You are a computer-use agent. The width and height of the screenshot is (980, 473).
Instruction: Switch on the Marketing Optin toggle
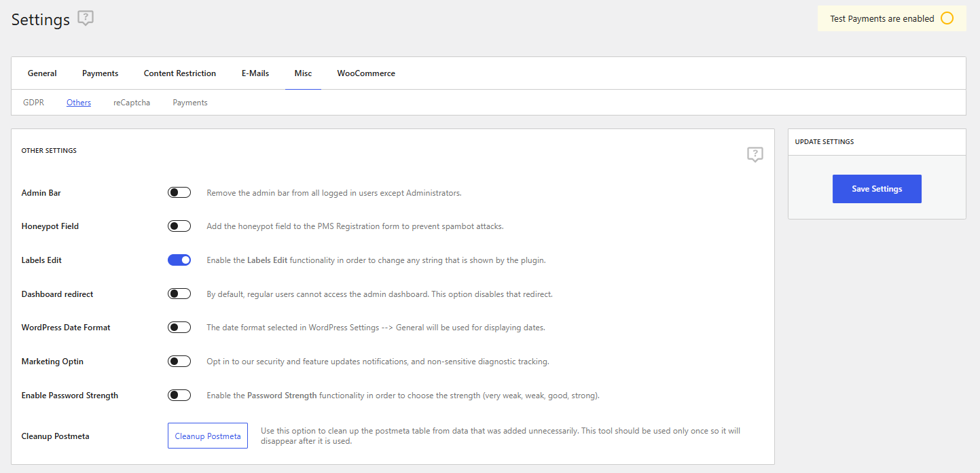click(179, 362)
